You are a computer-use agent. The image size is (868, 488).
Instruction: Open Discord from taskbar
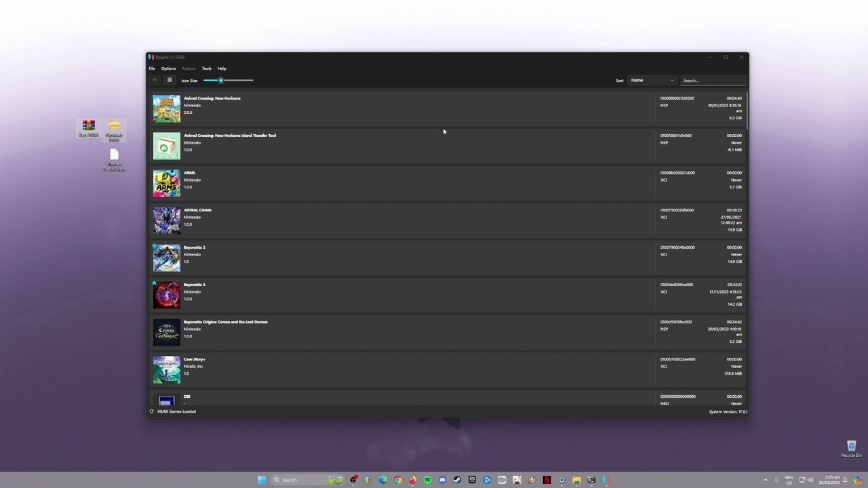(443, 480)
